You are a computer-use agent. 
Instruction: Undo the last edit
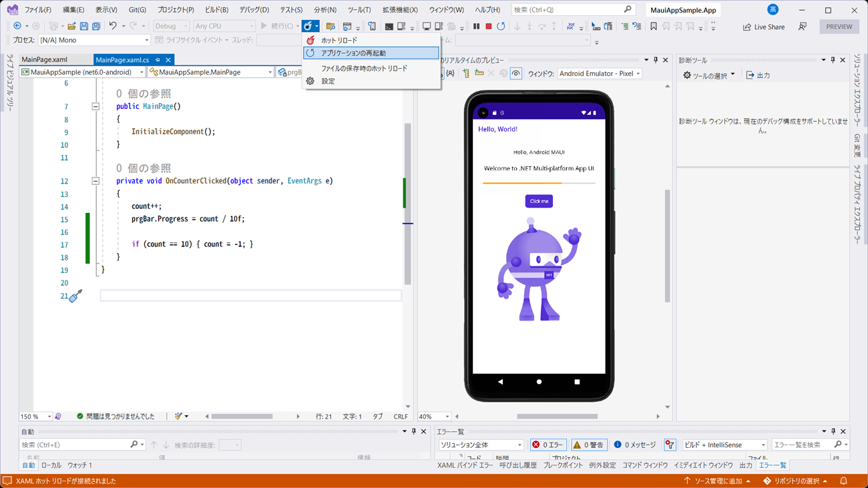(x=113, y=26)
